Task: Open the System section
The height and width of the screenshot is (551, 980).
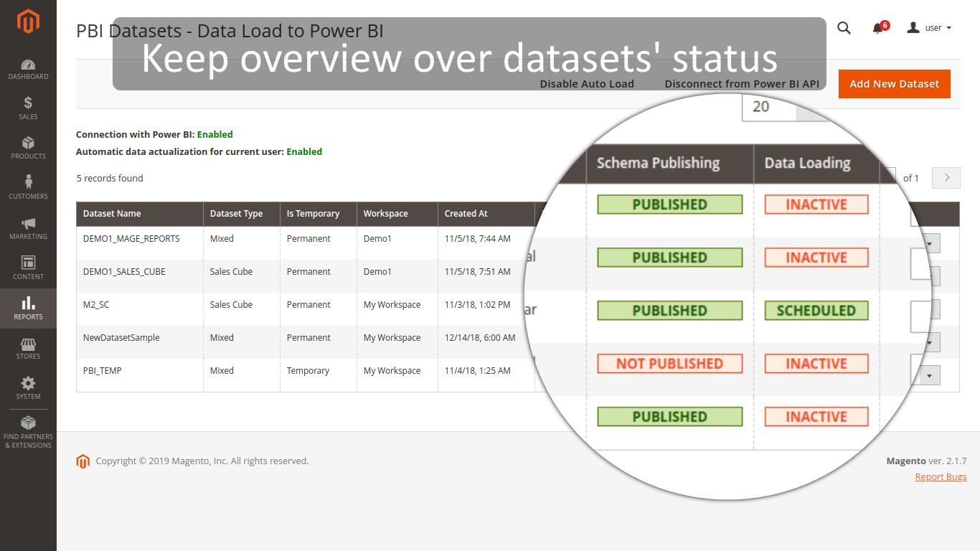Action: 28,387
